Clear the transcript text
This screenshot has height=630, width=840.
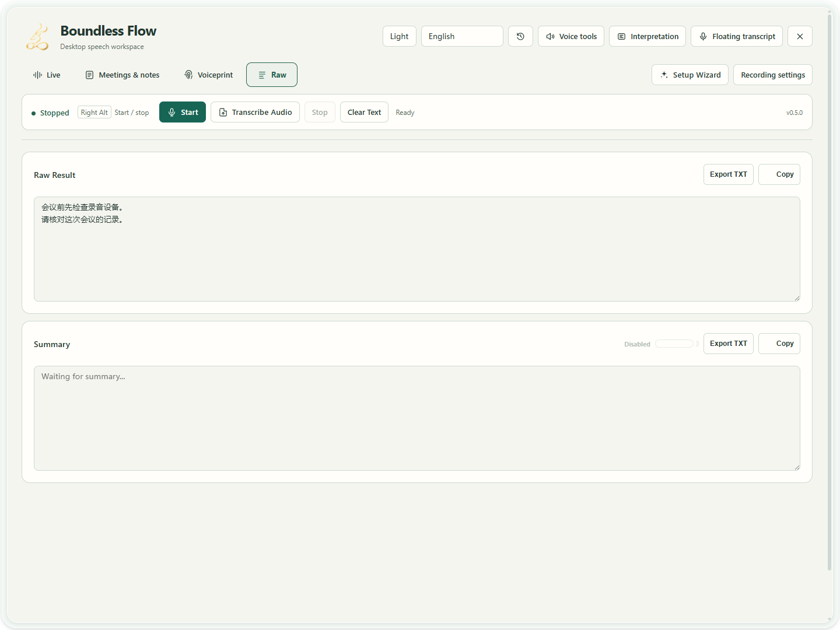tap(364, 112)
